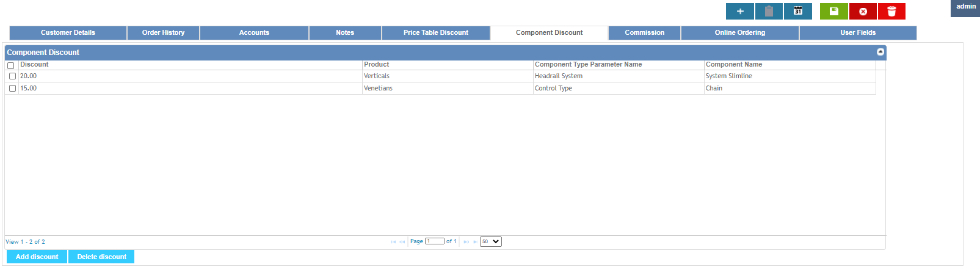
Task: Switch to Online Ordering tab
Action: pyautogui.click(x=740, y=33)
